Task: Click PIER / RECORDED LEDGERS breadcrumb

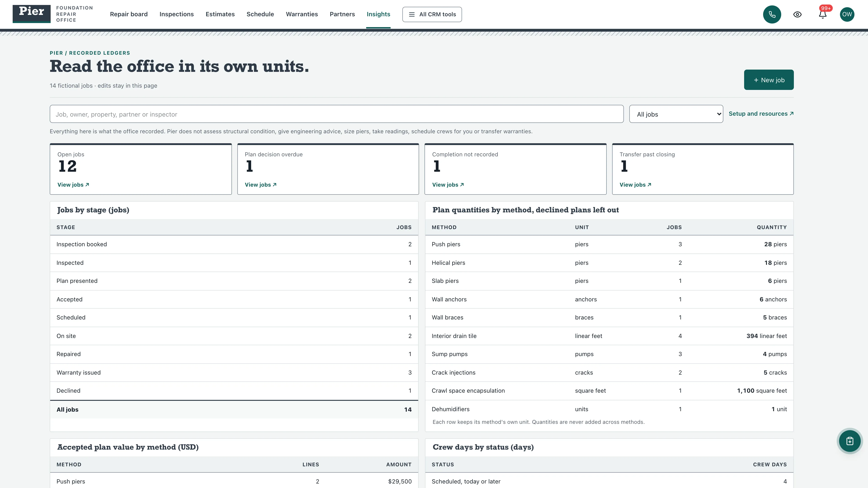Action: (90, 53)
